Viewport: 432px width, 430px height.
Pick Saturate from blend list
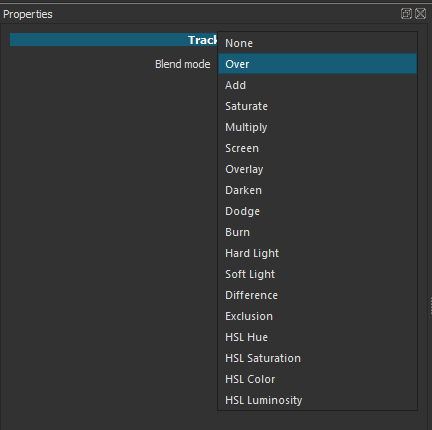click(317, 106)
